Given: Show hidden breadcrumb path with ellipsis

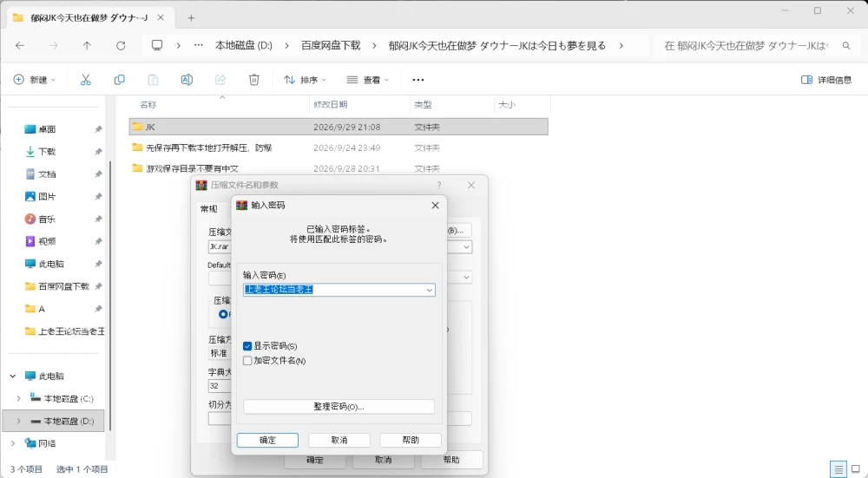Looking at the screenshot, I should point(198,45).
